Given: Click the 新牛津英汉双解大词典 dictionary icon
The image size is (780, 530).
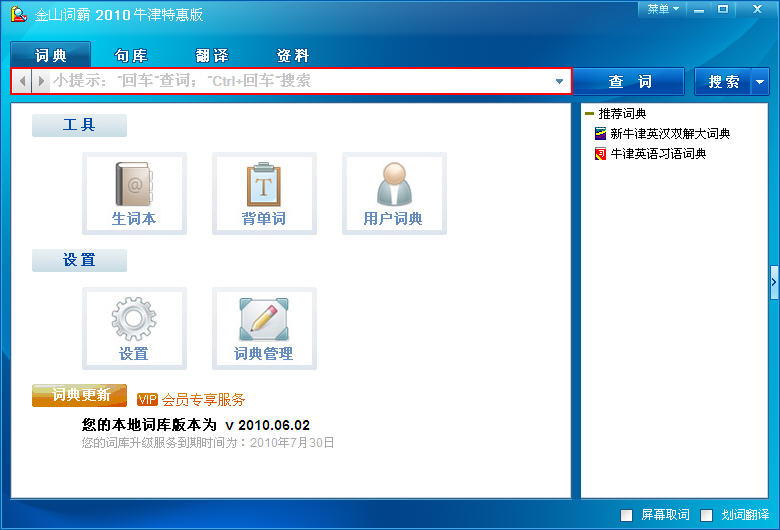Looking at the screenshot, I should [x=600, y=133].
